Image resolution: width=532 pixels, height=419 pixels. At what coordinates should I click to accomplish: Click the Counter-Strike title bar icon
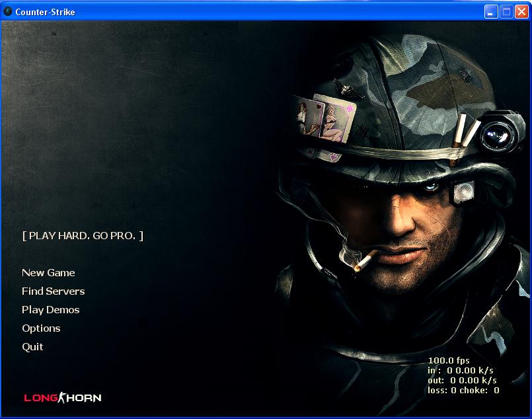[x=8, y=11]
